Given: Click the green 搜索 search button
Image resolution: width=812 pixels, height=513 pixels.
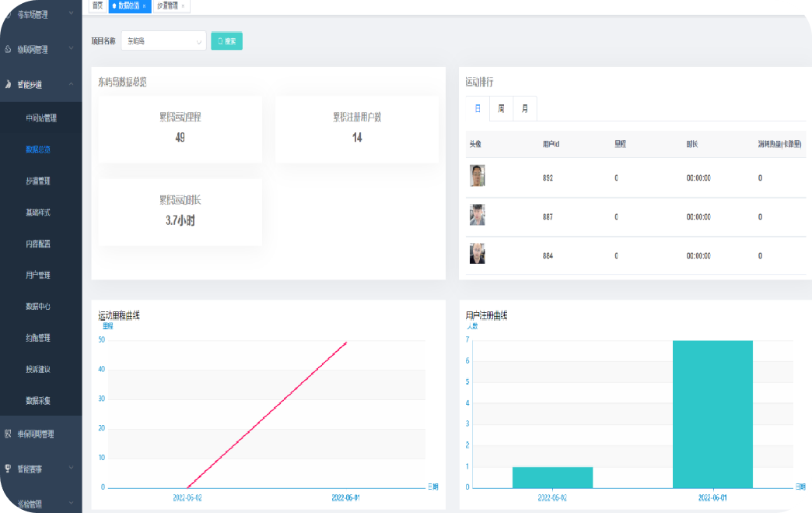Looking at the screenshot, I should (226, 41).
